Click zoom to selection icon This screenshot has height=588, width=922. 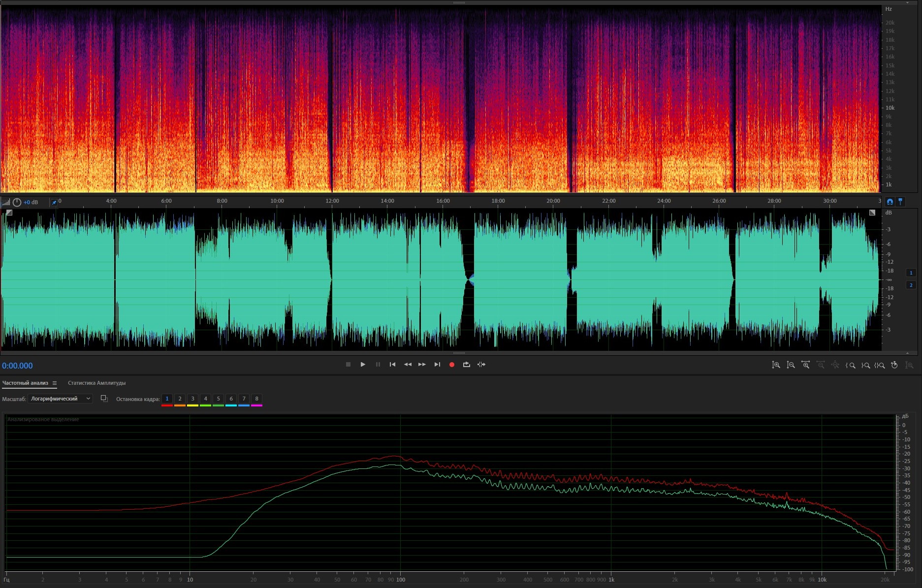[880, 365]
